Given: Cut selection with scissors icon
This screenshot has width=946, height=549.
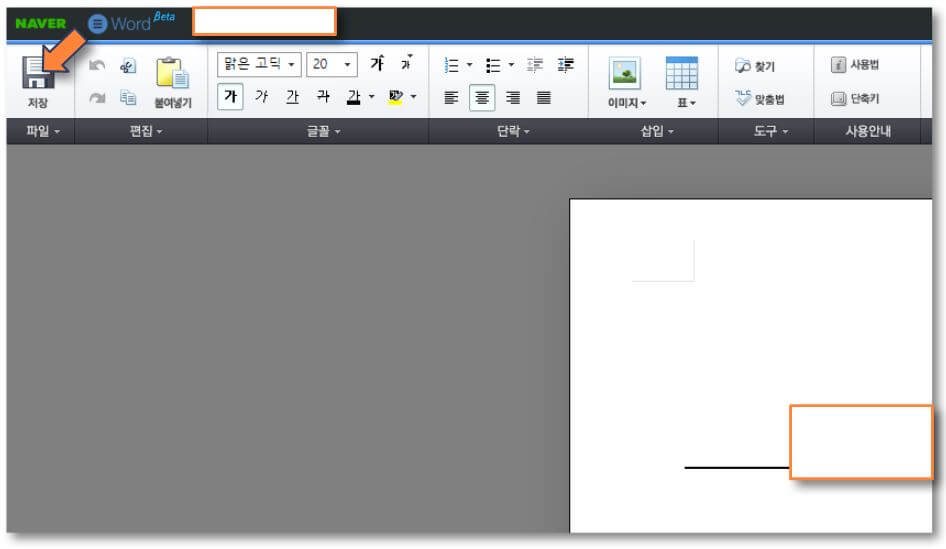Looking at the screenshot, I should [128, 65].
